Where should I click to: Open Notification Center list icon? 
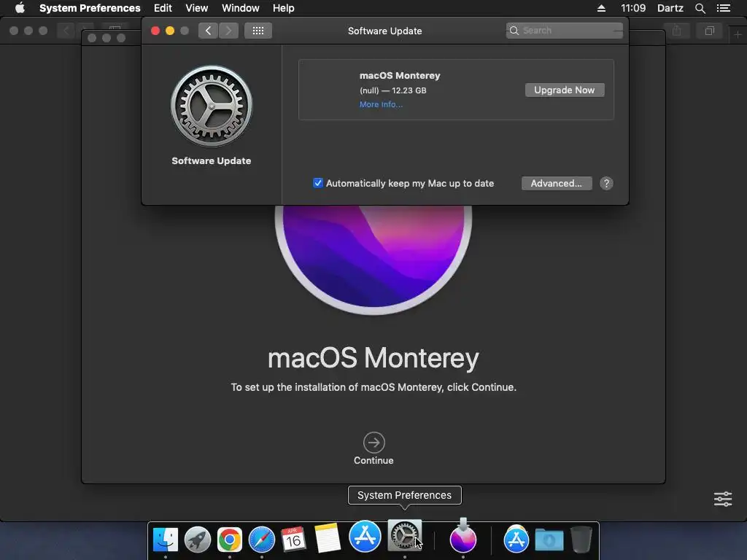(x=724, y=8)
